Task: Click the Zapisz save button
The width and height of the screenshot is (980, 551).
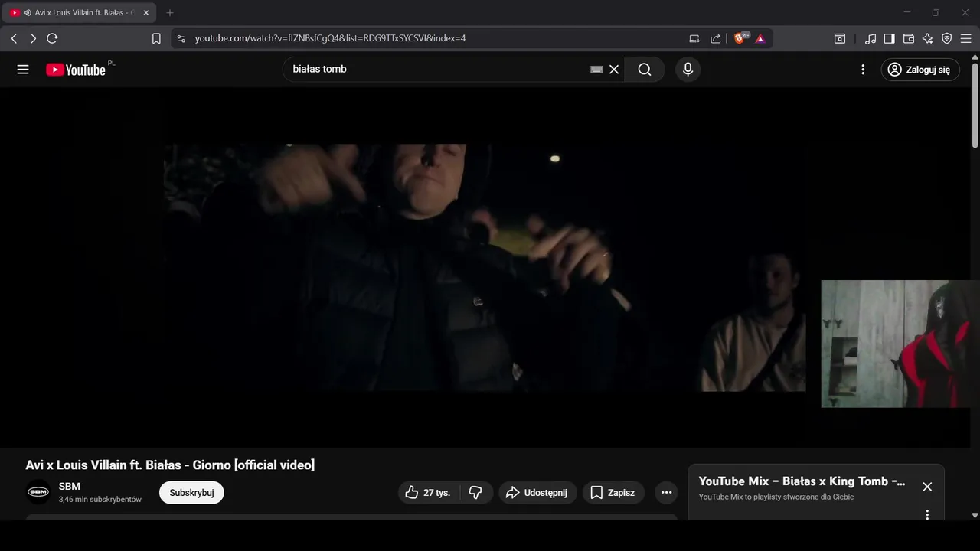Action: 613,493
